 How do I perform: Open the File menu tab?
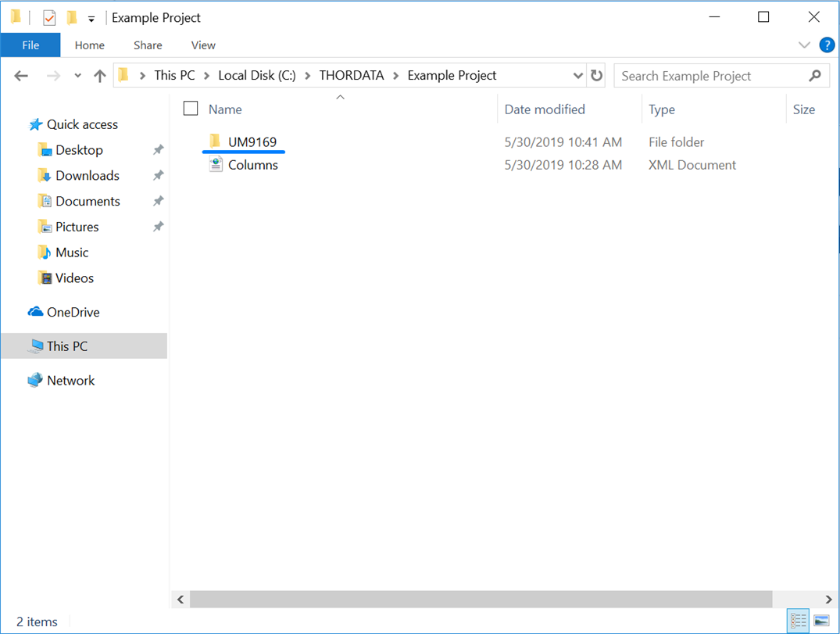[x=30, y=45]
